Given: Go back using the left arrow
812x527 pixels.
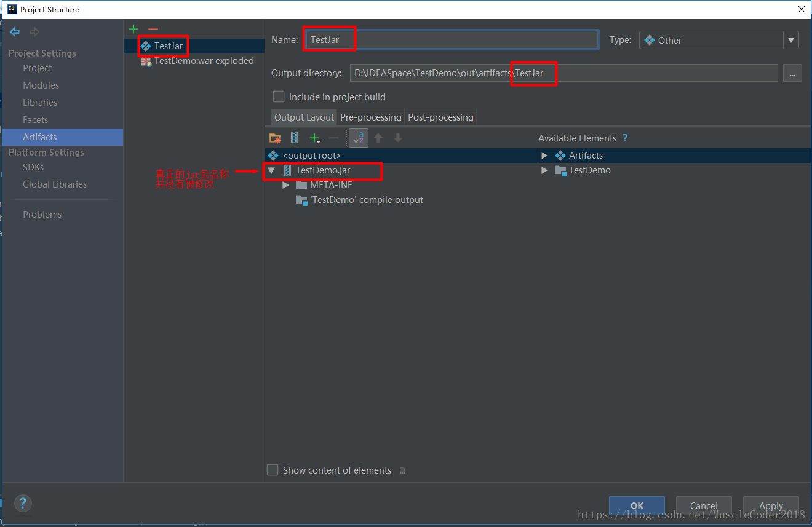Looking at the screenshot, I should 15,32.
